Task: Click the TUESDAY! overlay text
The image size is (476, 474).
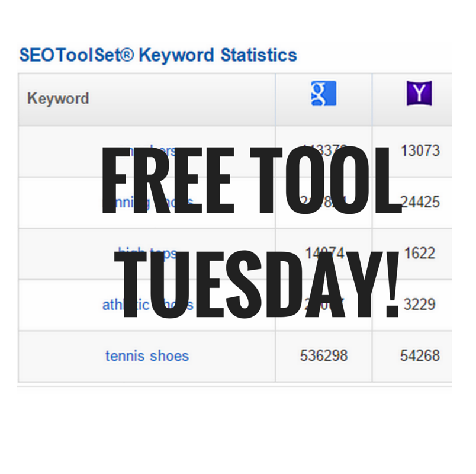Action: click(257, 284)
